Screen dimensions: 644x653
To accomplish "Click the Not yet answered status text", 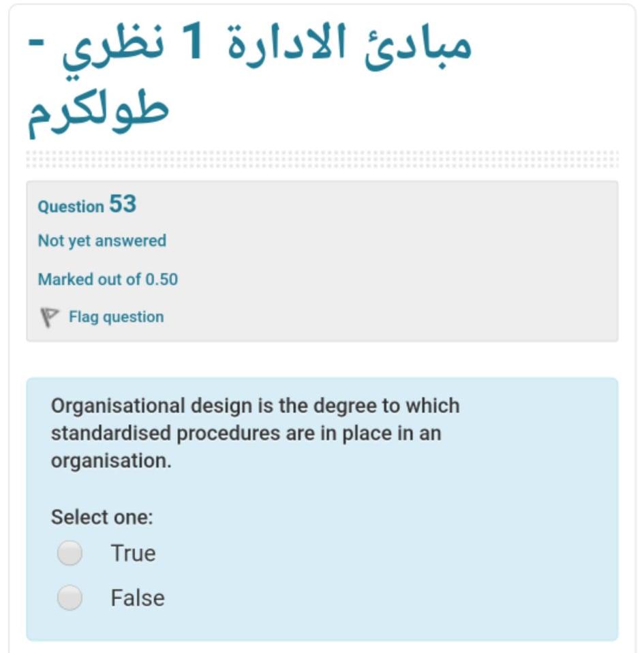I will (102, 241).
